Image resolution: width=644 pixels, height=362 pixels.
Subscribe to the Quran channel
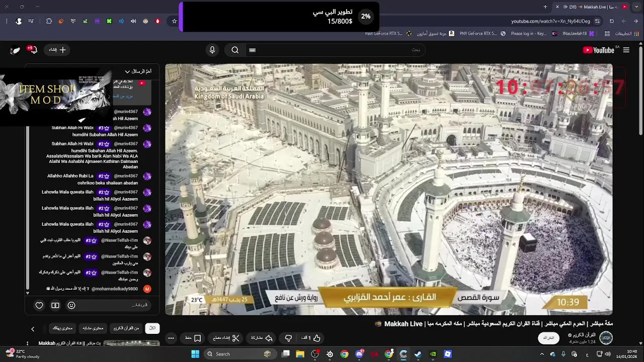[x=549, y=338]
